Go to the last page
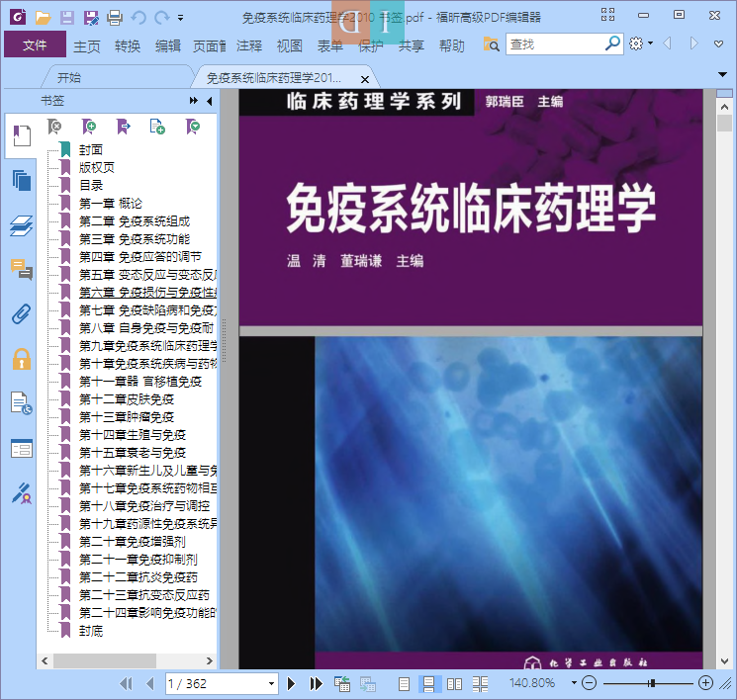The width and height of the screenshot is (737, 700). (x=316, y=683)
